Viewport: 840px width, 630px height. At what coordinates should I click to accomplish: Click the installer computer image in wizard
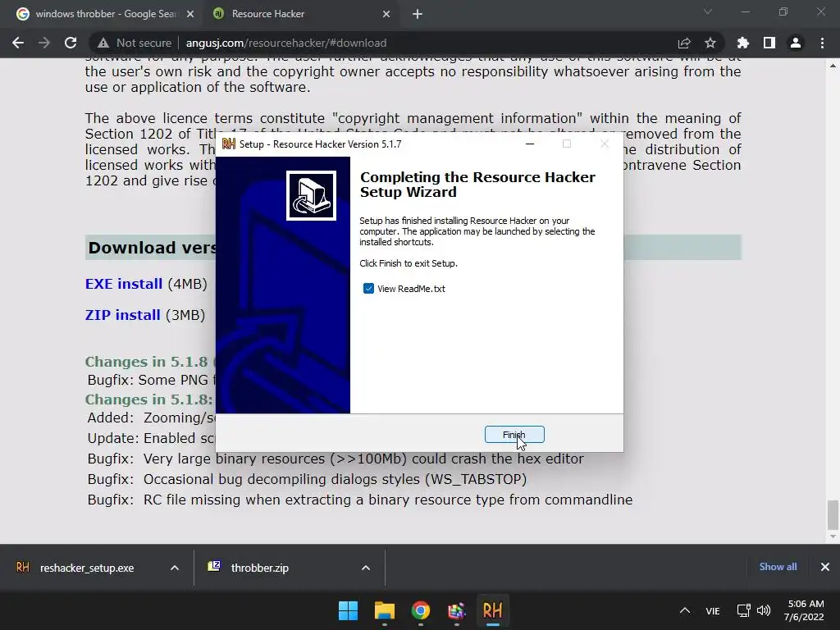tap(311, 195)
